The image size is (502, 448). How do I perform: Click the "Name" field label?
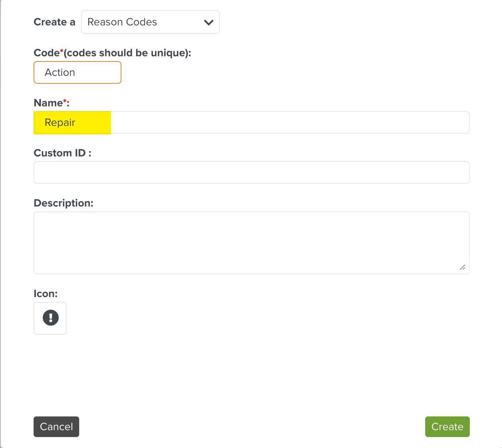pyautogui.click(x=48, y=103)
